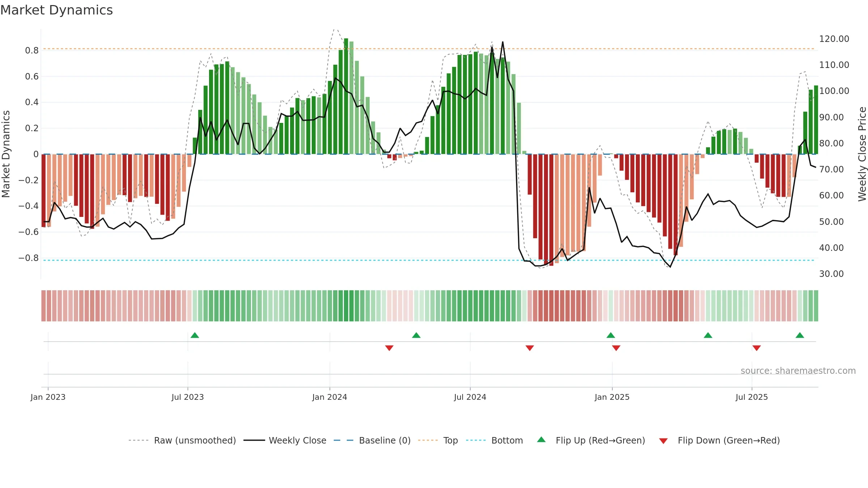Click the Jul 2023 axis label
The image size is (868, 488).
click(188, 397)
